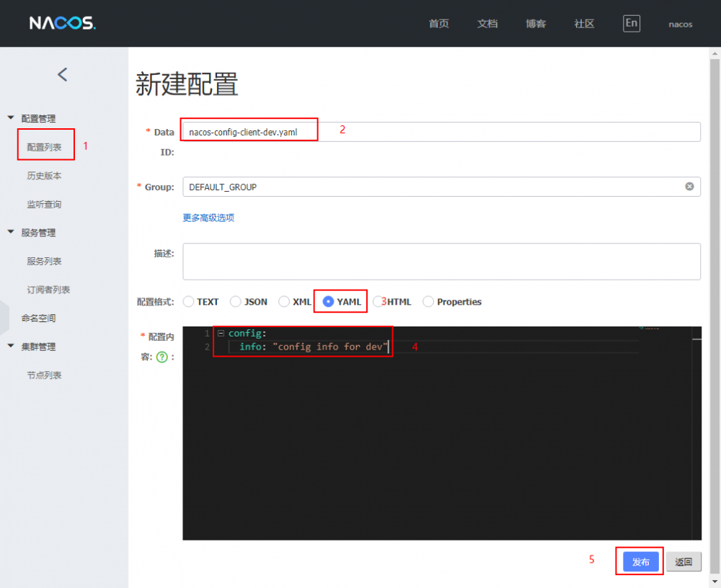This screenshot has width=721, height=588.
Task: Clear the Group field with the X icon
Action: click(689, 187)
